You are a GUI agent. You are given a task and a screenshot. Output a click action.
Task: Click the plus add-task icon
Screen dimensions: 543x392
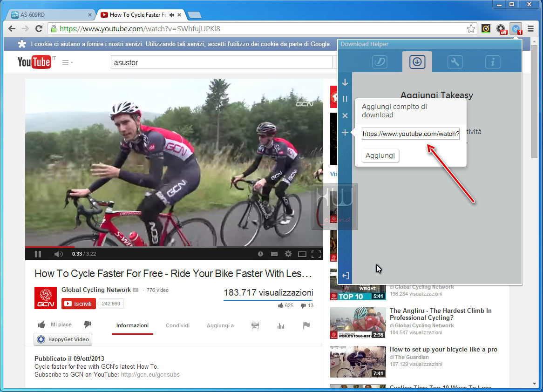345,132
